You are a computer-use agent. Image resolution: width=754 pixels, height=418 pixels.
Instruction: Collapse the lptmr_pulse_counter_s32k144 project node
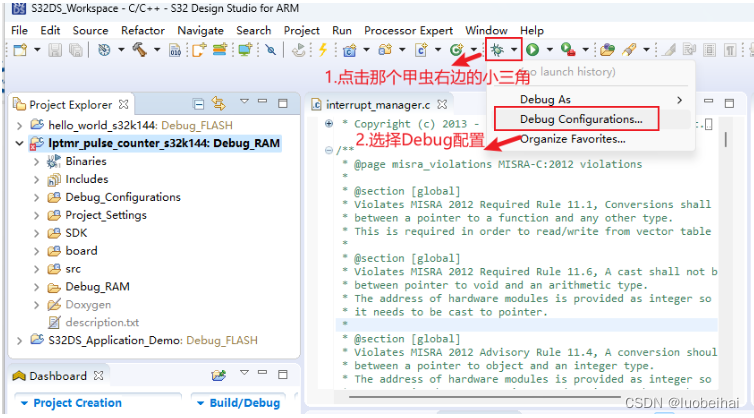coord(19,143)
